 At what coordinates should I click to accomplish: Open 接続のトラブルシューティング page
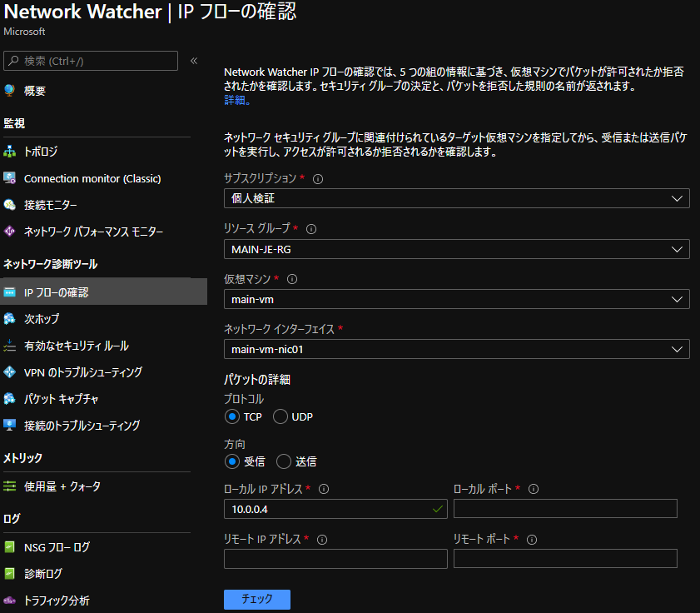(82, 425)
